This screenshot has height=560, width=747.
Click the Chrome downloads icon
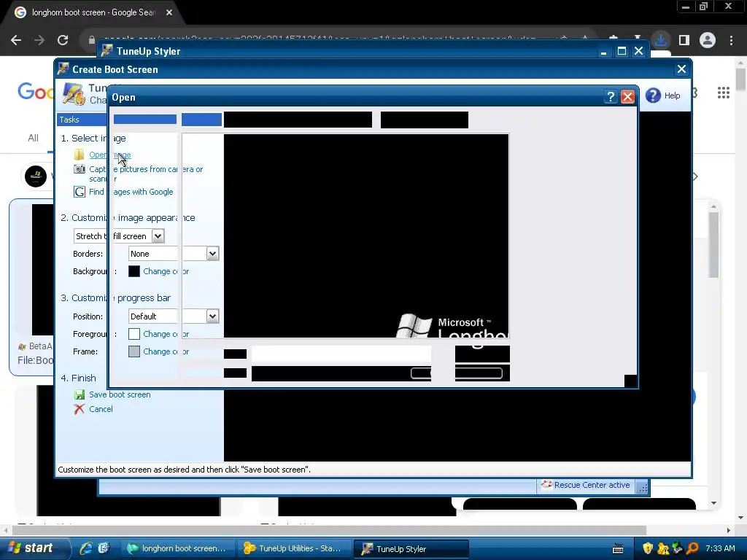tap(661, 40)
